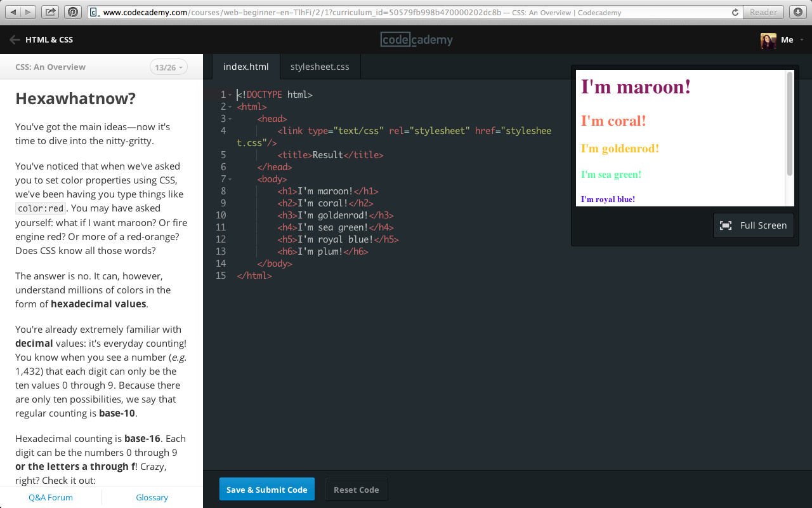Screen dimensions: 812x508
Task: Click the Save & Submit Code button
Action: [x=266, y=489]
